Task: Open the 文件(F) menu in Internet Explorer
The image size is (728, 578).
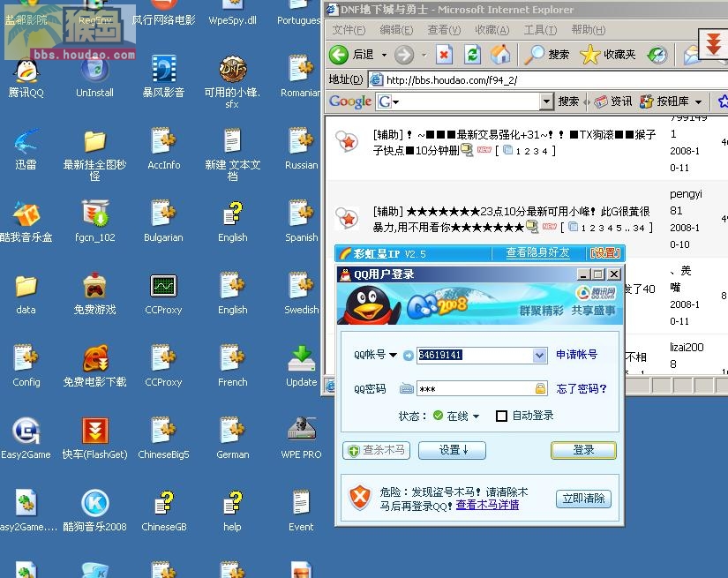Action: point(349,30)
